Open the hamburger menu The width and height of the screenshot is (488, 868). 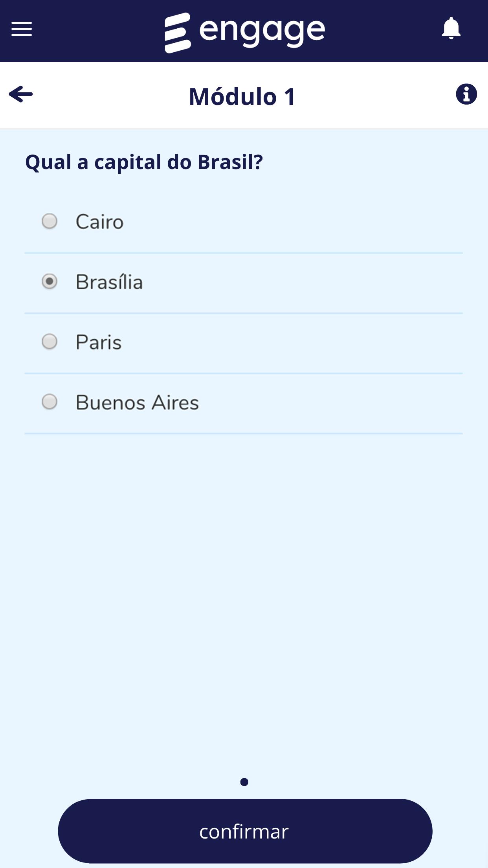point(22,29)
